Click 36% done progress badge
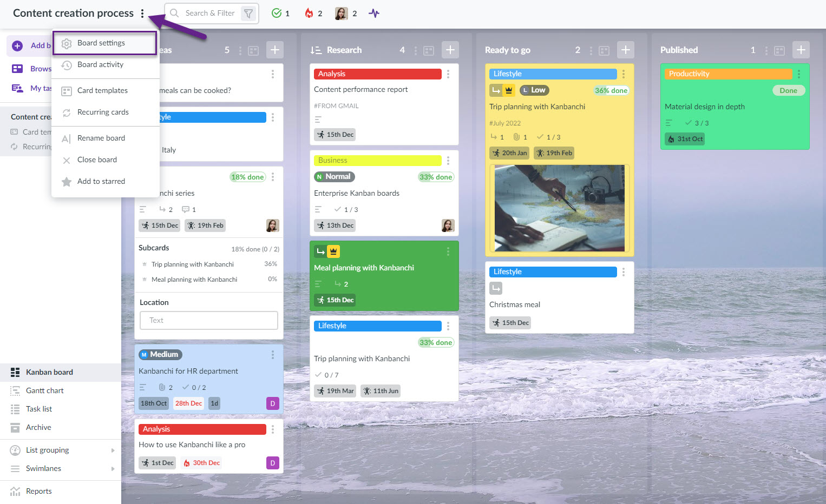Image resolution: width=826 pixels, height=504 pixels. pos(611,90)
